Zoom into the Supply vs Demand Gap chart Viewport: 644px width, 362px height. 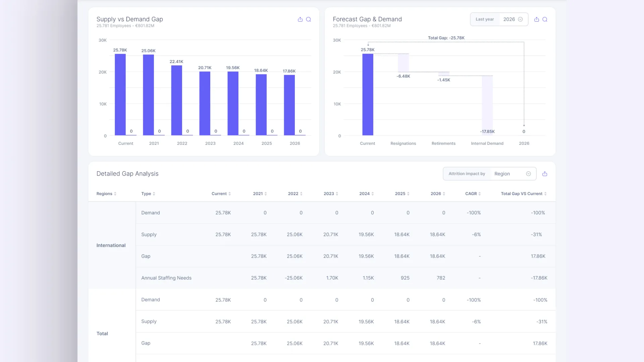(x=309, y=19)
